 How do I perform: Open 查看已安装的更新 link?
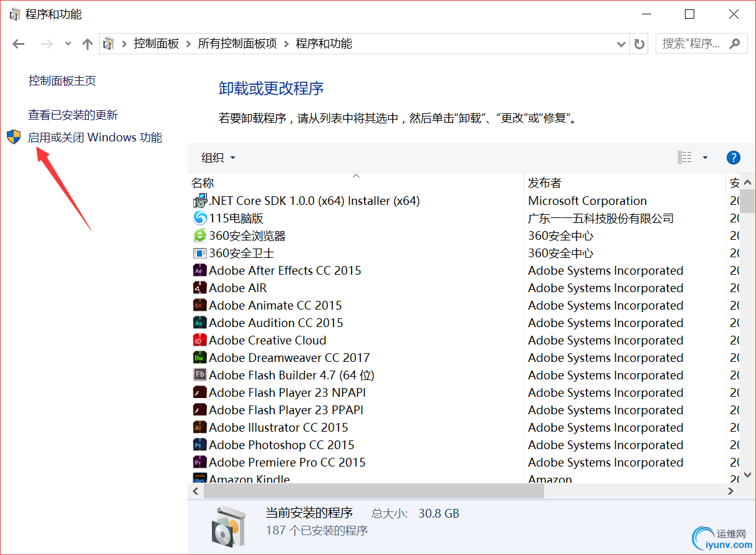73,115
